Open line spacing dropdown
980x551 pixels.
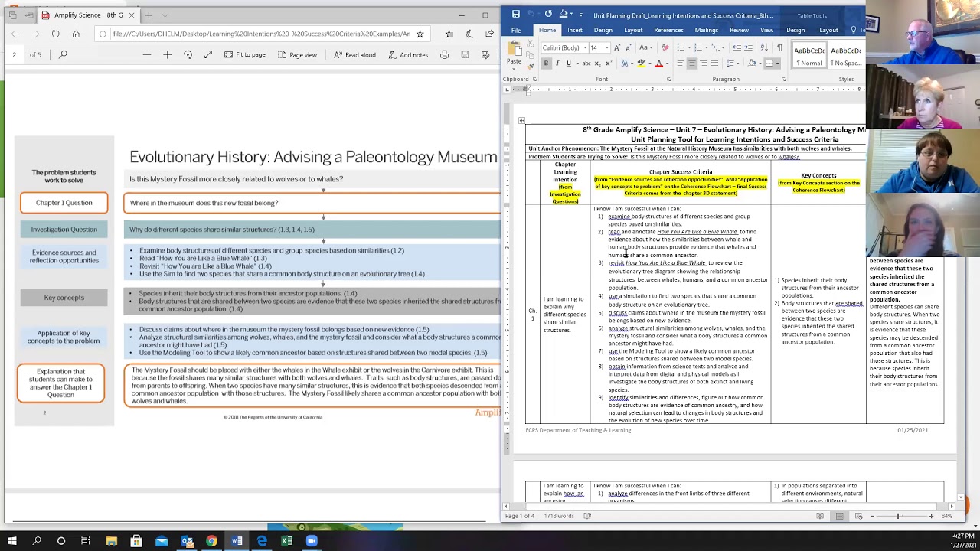point(732,64)
